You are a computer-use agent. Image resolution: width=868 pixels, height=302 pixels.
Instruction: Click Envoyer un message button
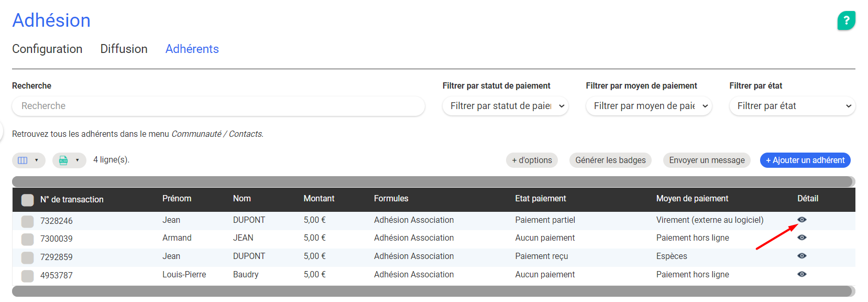(x=707, y=160)
